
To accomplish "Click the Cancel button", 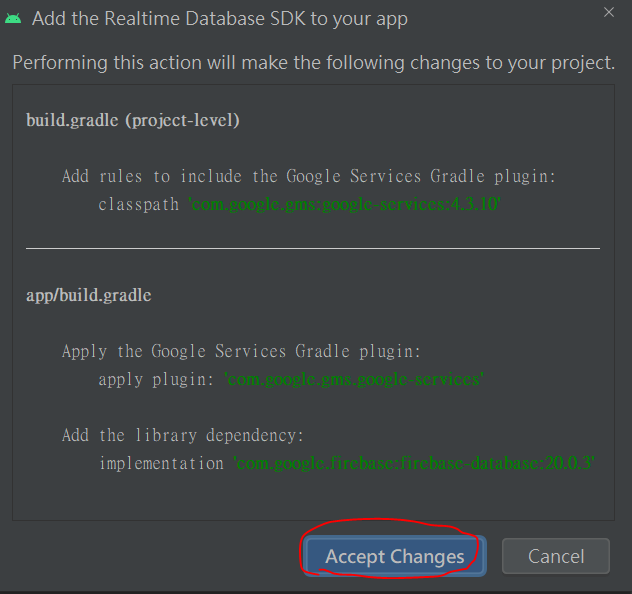I will point(556,556).
